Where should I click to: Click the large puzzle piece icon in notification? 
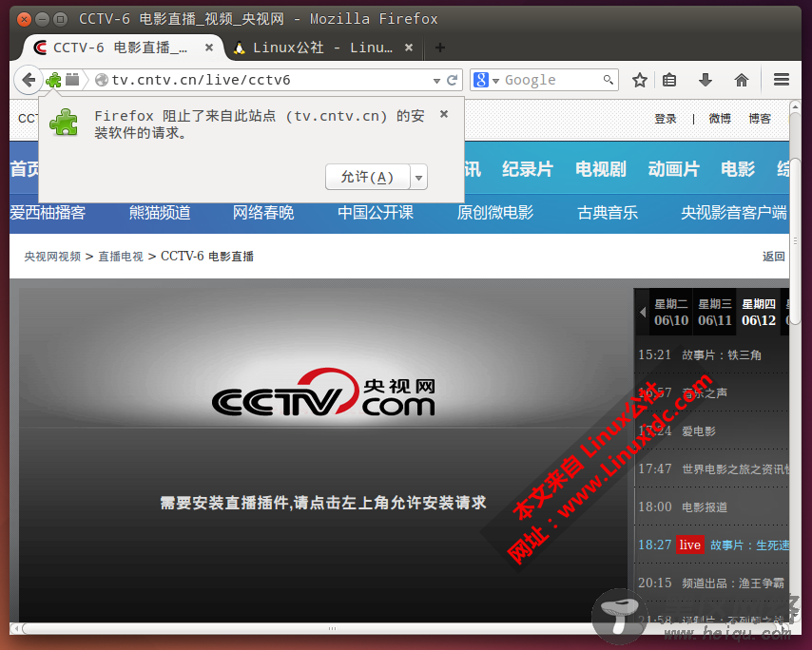[64, 123]
